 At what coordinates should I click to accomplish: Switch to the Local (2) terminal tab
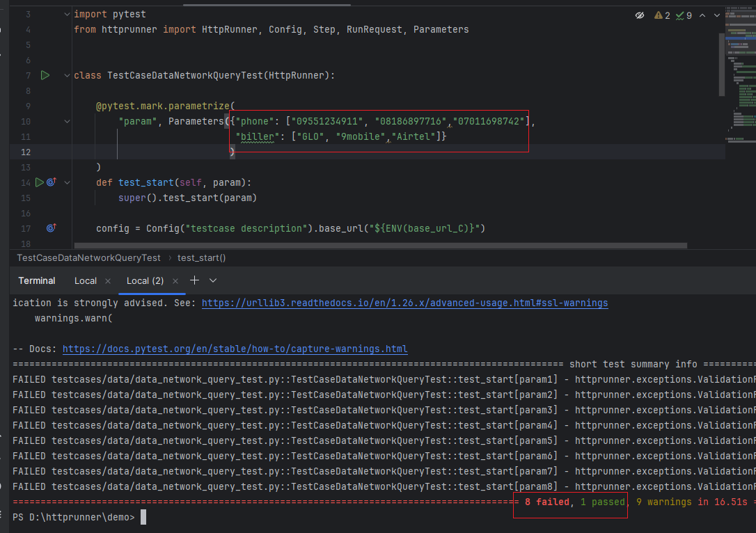tap(144, 280)
